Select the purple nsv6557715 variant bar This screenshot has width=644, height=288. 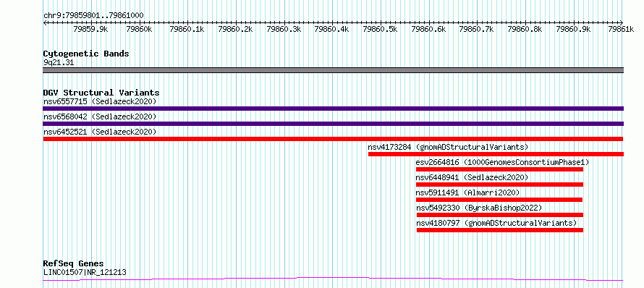click(x=333, y=109)
